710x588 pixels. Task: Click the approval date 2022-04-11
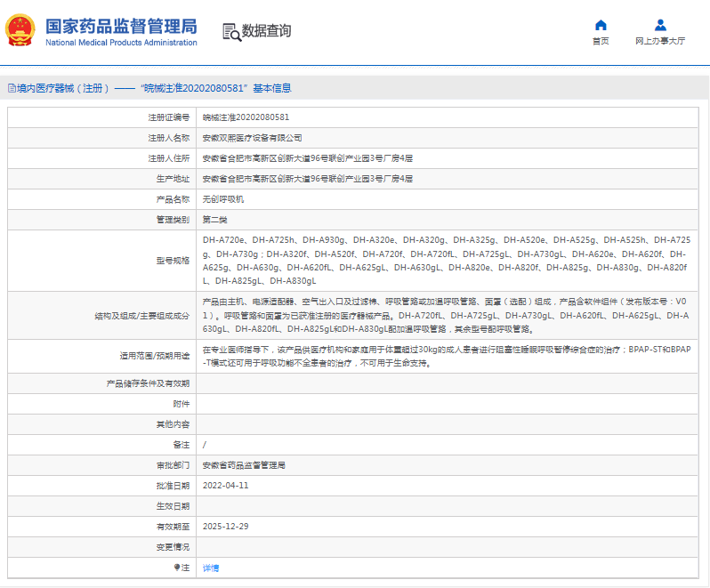point(226,486)
